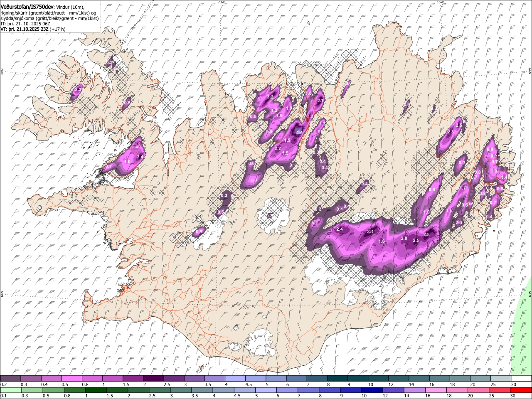The image size is (532, 399).
Task: Pick the dark purple 2–2.5 swatch in the upper legend row
Action: [153, 379]
